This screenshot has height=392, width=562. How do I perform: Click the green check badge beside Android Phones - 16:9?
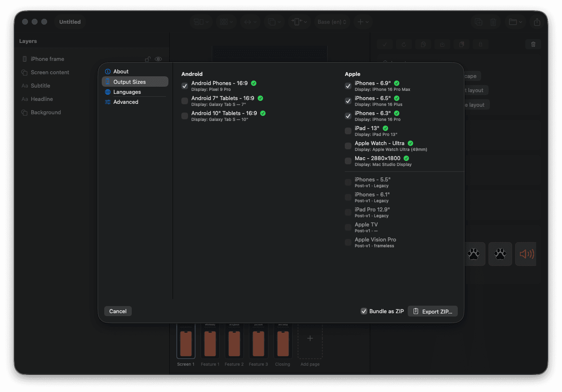254,83
